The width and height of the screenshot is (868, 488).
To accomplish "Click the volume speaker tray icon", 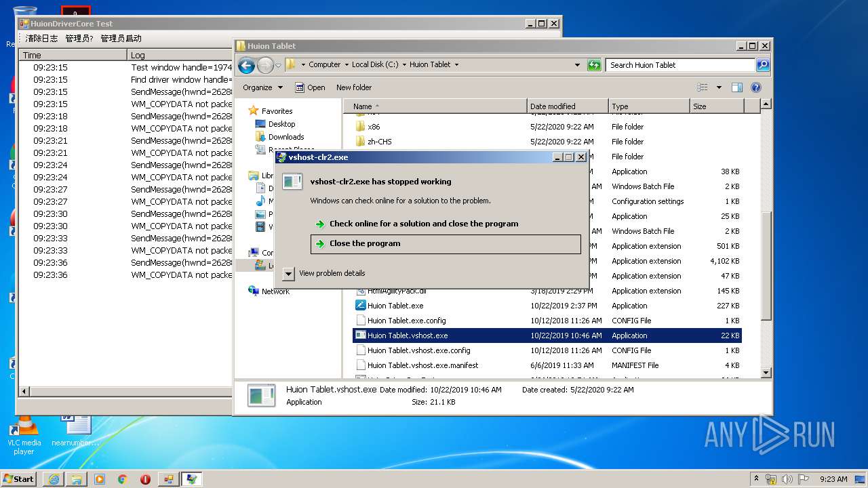I will coord(787,479).
